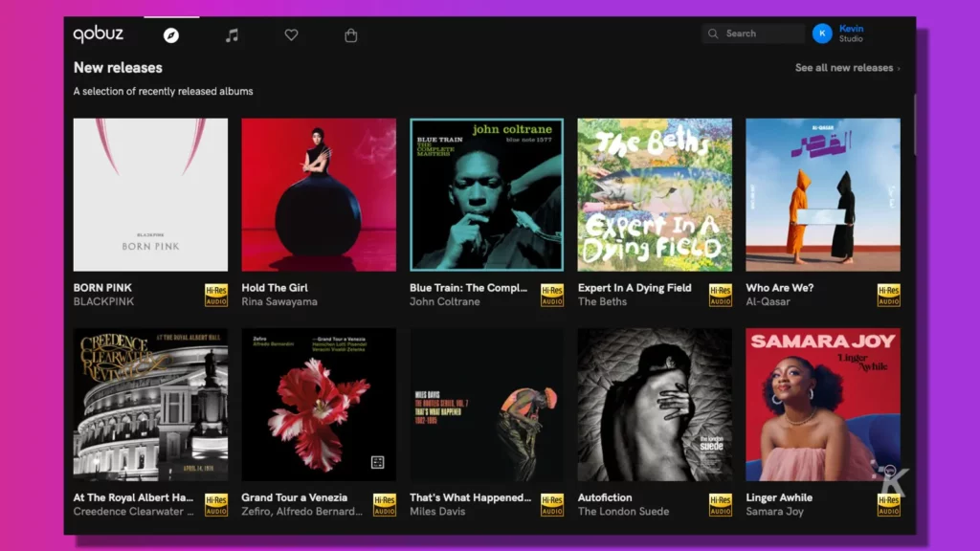Image resolution: width=980 pixels, height=551 pixels.
Task: Open the Samara Joy Linger Awhile cover
Action: coord(821,403)
